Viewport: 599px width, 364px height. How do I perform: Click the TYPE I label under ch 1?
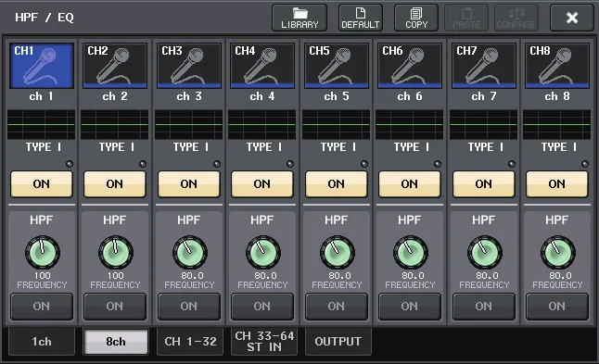click(x=44, y=147)
